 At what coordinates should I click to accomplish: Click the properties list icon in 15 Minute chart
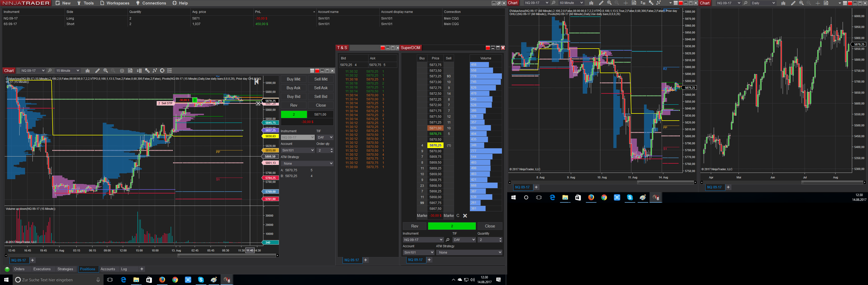point(170,71)
